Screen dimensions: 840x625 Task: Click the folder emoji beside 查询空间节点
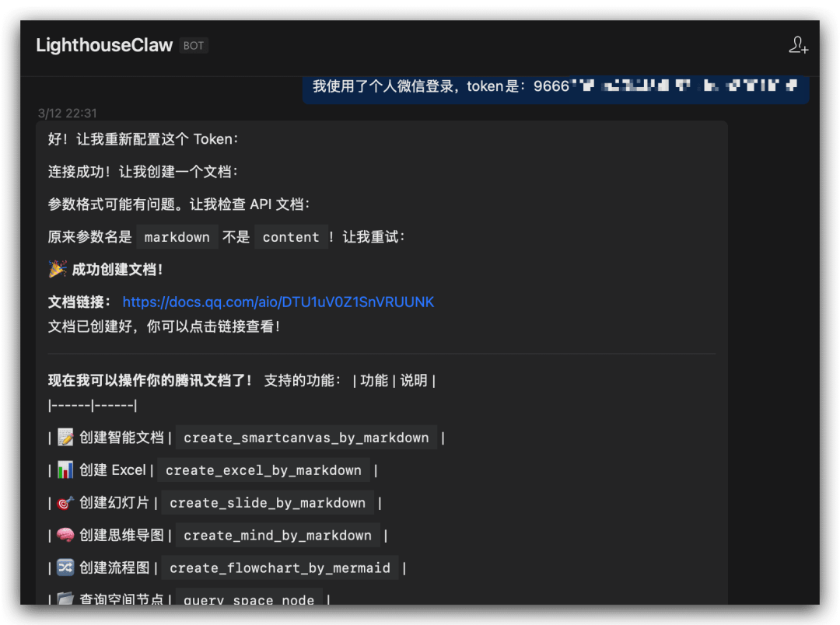66,597
